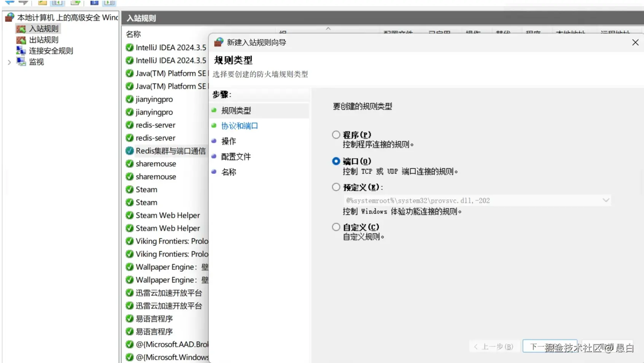Viewport: 644px width, 363px height.
Task: Click the green check icon beside @{Microsoft.AAD.Brok
Action: [130, 344]
